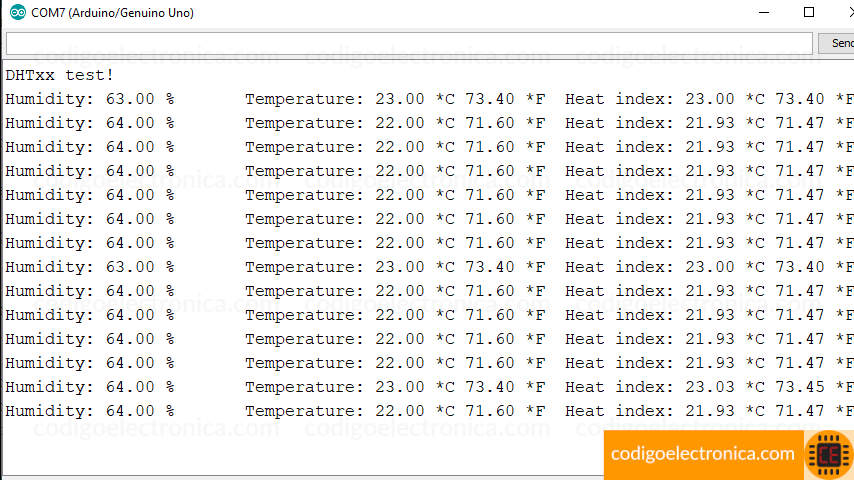The image size is (854, 480).
Task: Click Temperature label in the 23.03 heat index row
Action: click(x=304, y=387)
